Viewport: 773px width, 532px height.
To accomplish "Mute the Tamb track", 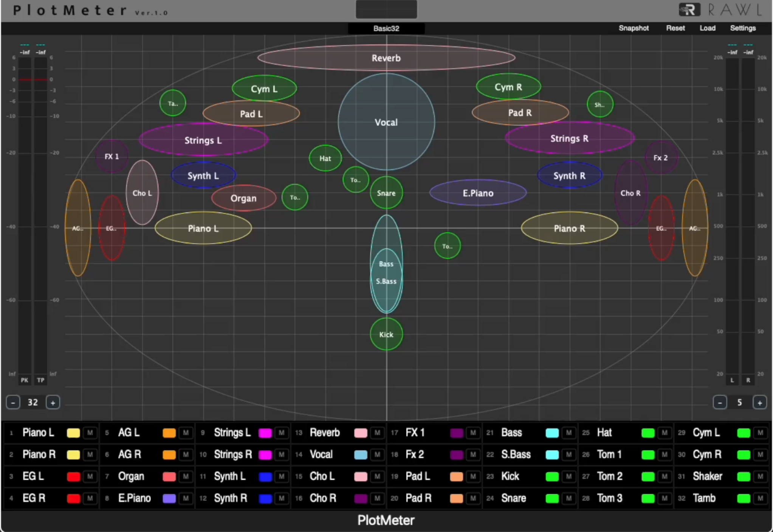I will [760, 498].
